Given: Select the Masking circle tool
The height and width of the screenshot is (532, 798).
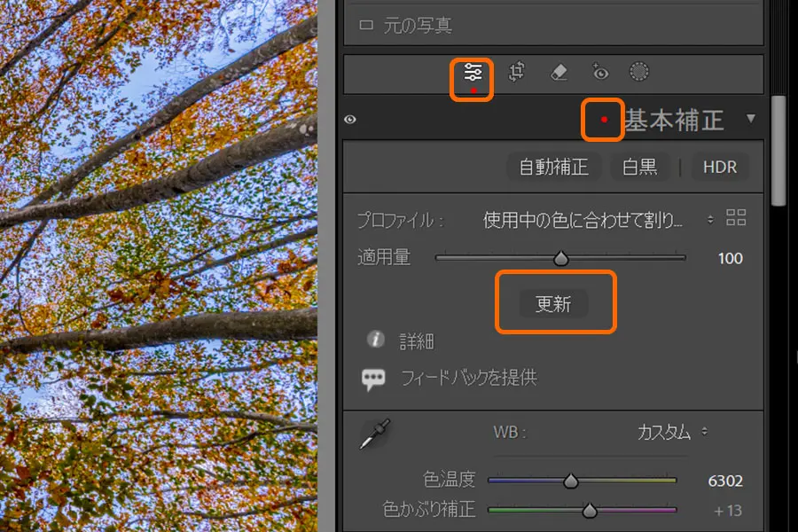Looking at the screenshot, I should (639, 72).
